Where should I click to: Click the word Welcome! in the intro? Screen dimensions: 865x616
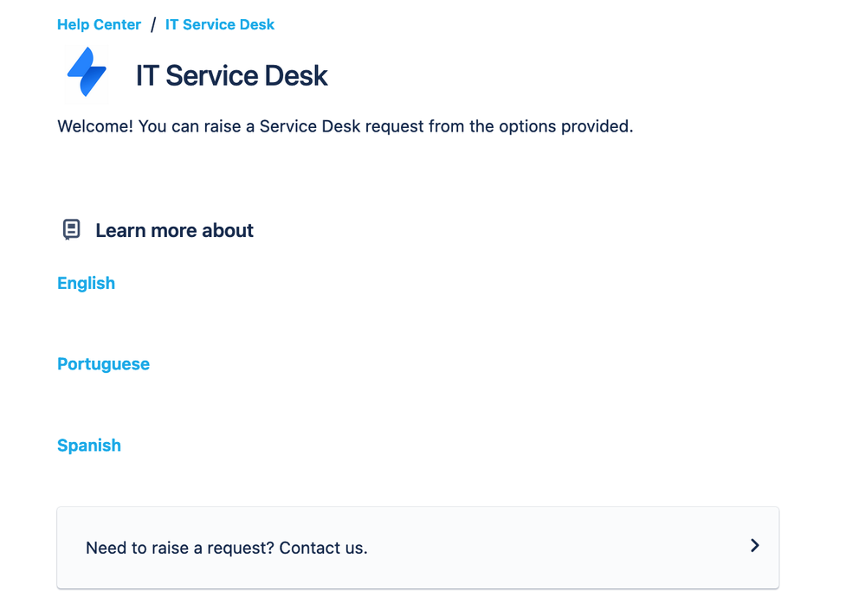[x=94, y=126]
